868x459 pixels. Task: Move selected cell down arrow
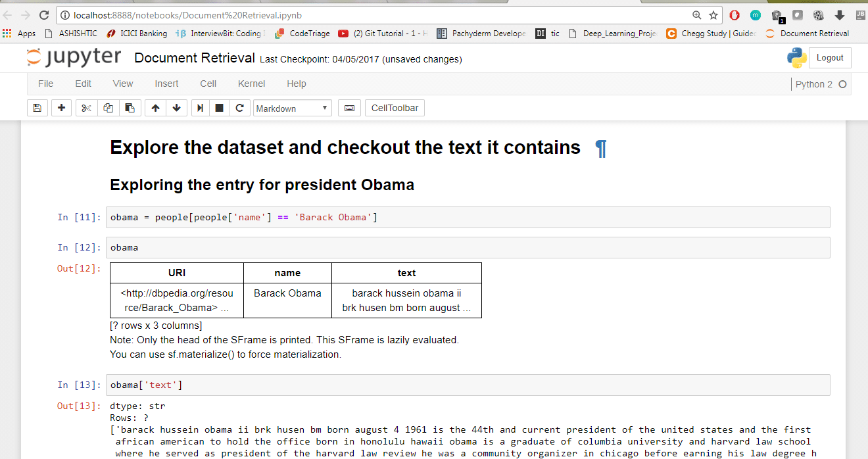pos(176,109)
